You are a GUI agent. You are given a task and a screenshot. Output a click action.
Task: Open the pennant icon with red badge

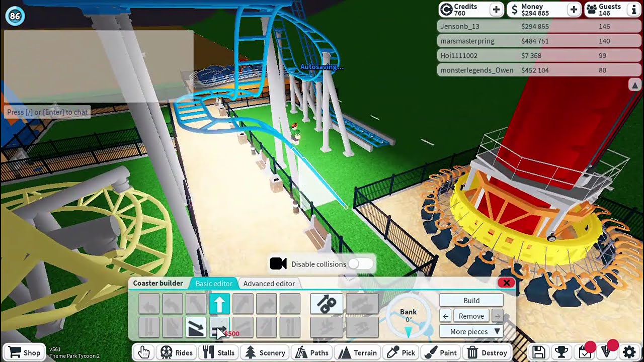click(607, 352)
